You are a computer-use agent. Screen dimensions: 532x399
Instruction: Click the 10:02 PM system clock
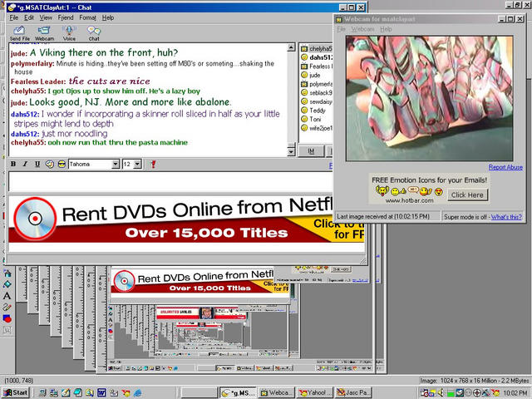[515, 393]
